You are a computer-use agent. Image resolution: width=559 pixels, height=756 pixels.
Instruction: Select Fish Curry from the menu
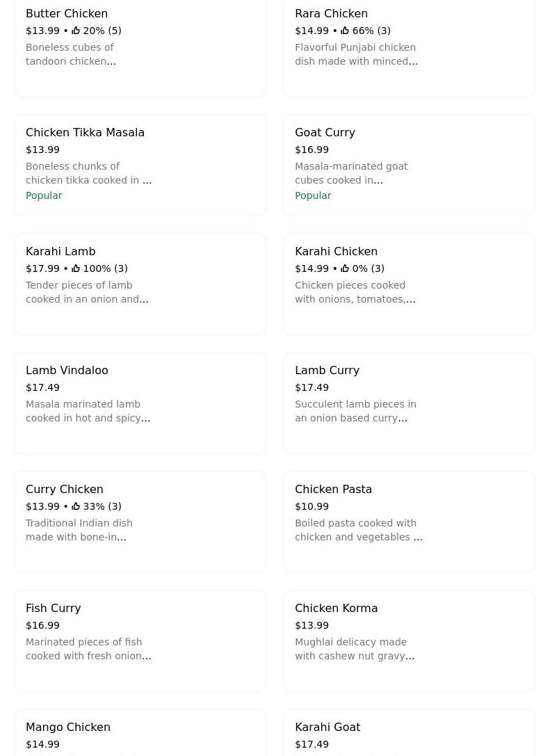click(x=140, y=641)
